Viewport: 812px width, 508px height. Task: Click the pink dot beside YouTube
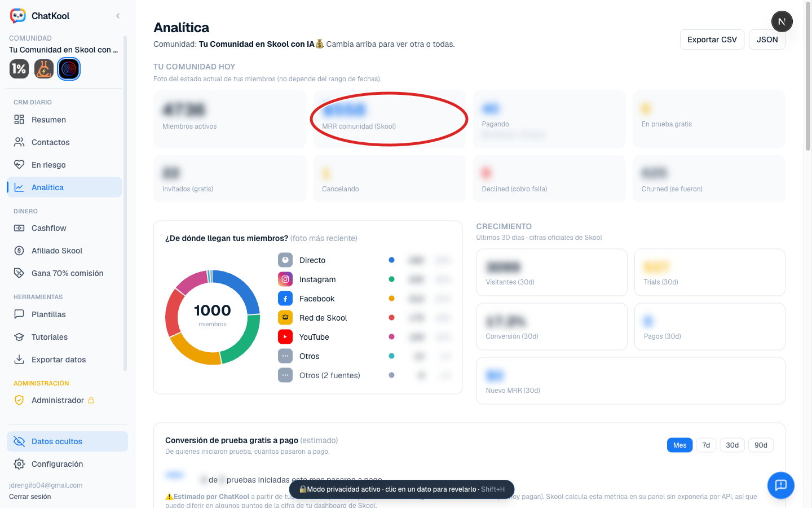tap(391, 337)
